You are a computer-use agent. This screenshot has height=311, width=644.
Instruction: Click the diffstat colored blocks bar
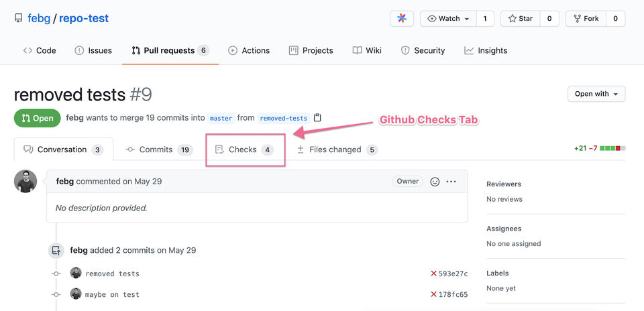pyautogui.click(x=610, y=147)
